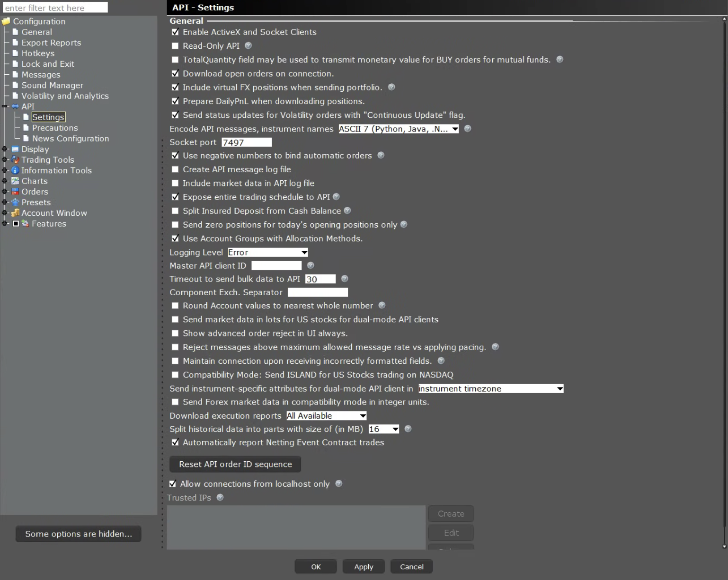Open Precautions under API
Screen dimensions: 728x580
pyautogui.click(x=55, y=128)
